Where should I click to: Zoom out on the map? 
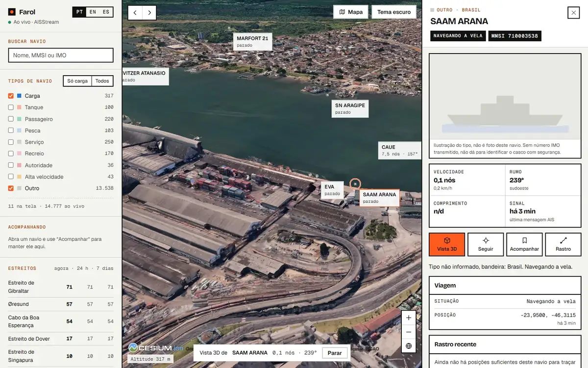409,332
